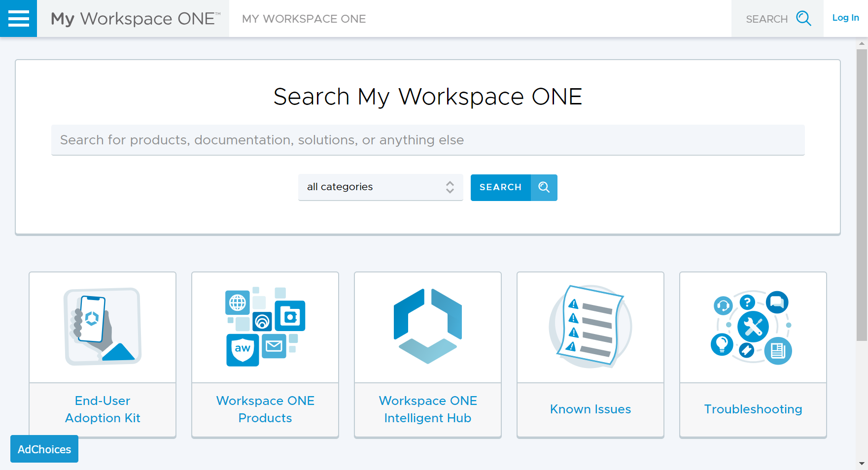Image resolution: width=868 pixels, height=470 pixels.
Task: Click the Log In link
Action: [x=845, y=18]
